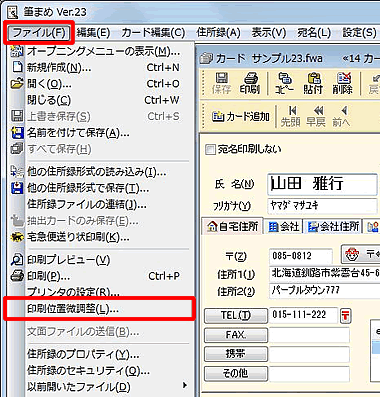Click the コピー toolbar icon
Image resolution: width=380 pixels, height=397 pixels.
click(x=284, y=83)
